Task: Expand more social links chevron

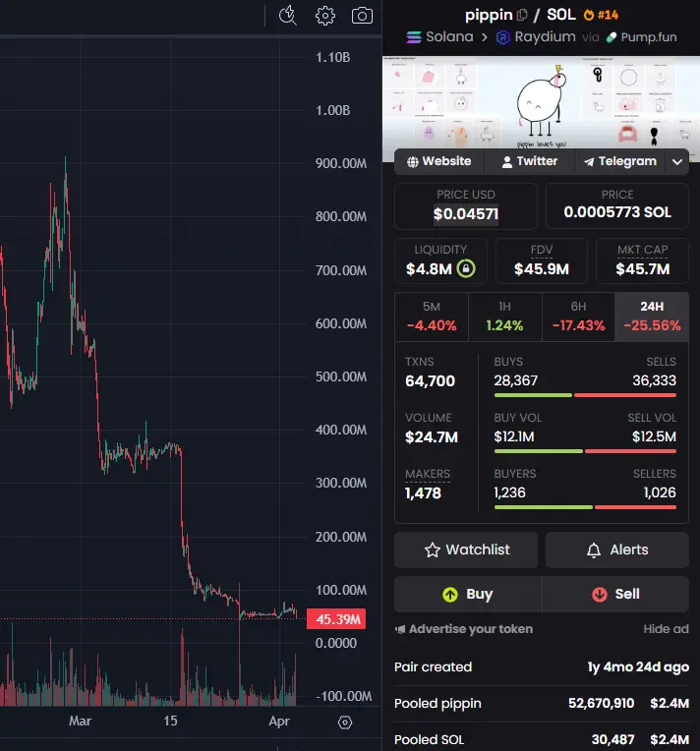Action: point(677,162)
